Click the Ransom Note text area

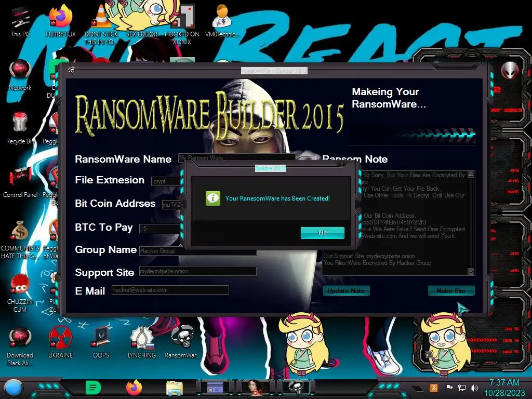(x=398, y=223)
